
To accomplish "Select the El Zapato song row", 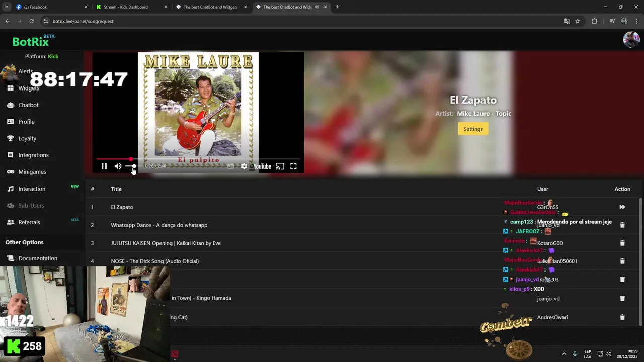I will coord(362,207).
